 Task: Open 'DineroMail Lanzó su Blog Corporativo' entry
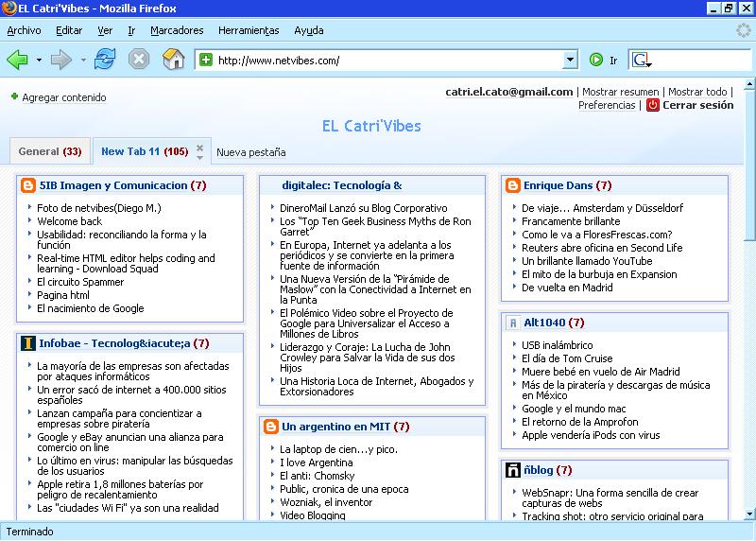tap(363, 208)
